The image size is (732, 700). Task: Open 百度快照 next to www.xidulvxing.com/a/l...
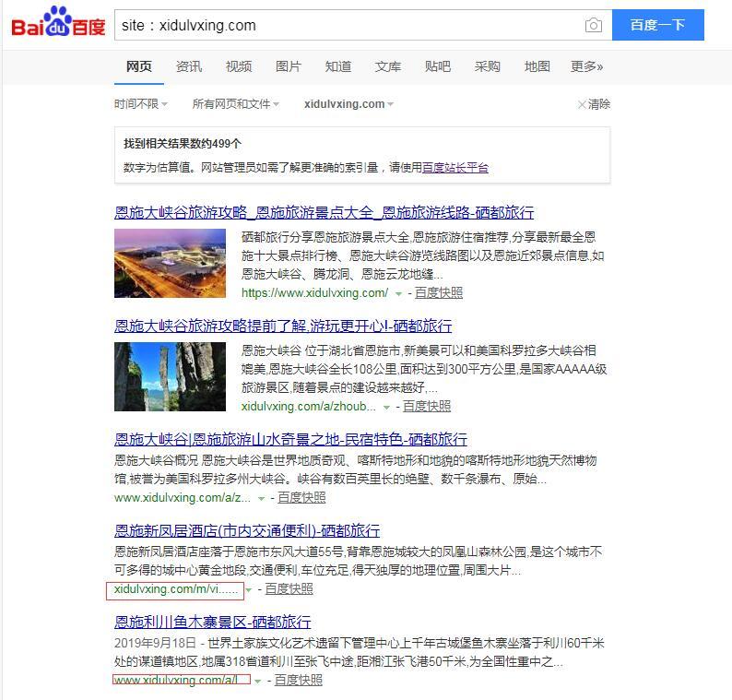pos(299,681)
